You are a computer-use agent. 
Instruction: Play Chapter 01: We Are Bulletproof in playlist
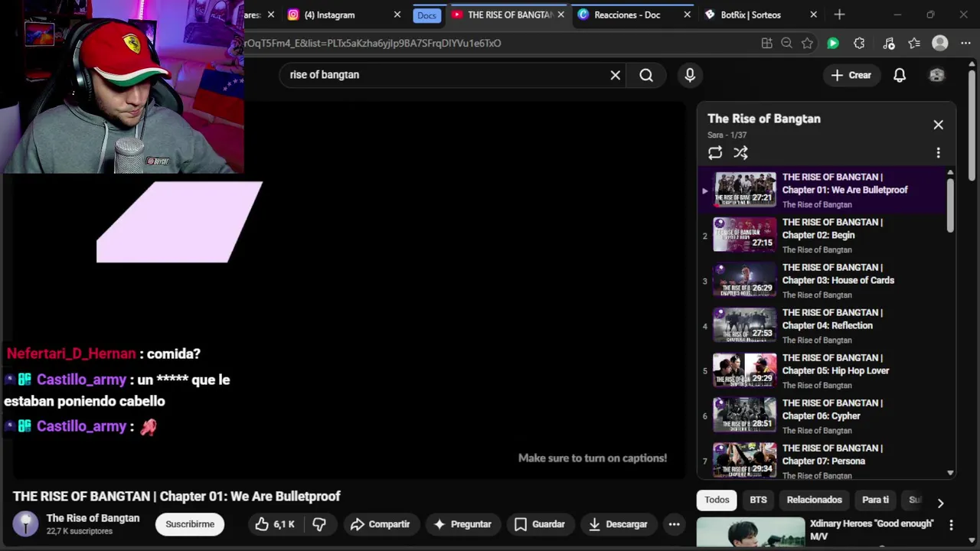tap(822, 190)
